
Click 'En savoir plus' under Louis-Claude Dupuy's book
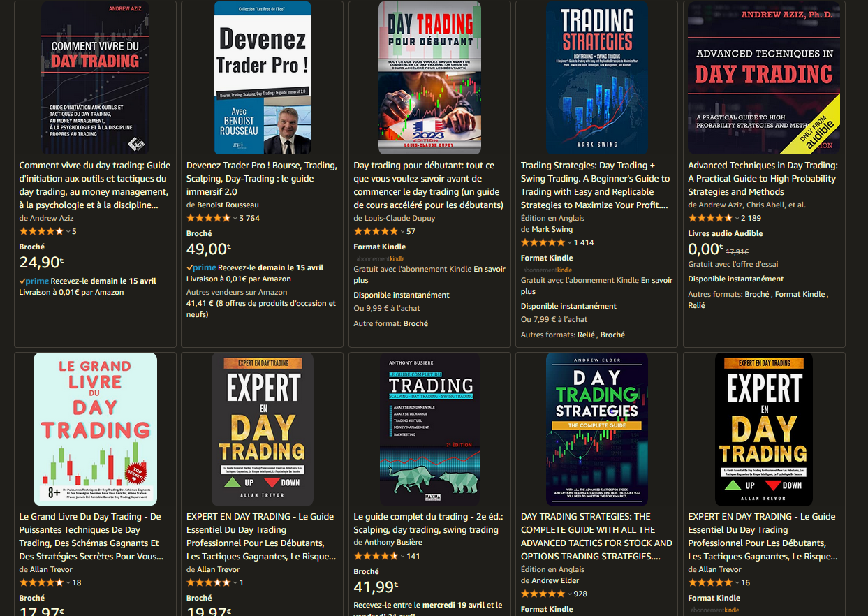click(429, 274)
